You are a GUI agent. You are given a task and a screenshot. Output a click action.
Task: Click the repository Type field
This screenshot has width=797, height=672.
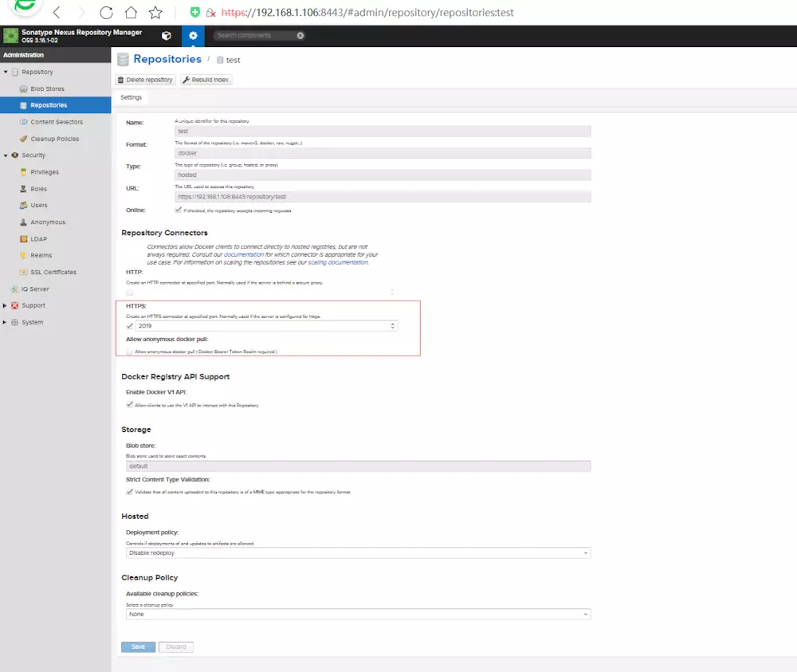pos(383,175)
